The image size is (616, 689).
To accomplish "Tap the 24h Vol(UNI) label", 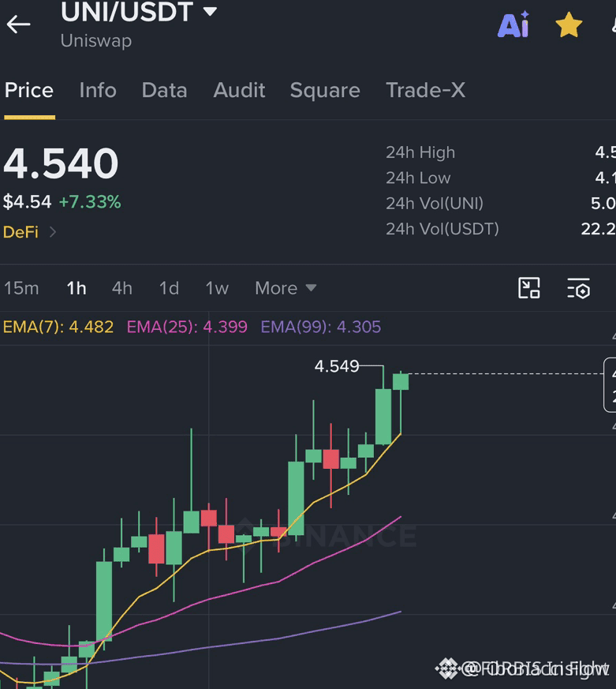I will (x=435, y=204).
